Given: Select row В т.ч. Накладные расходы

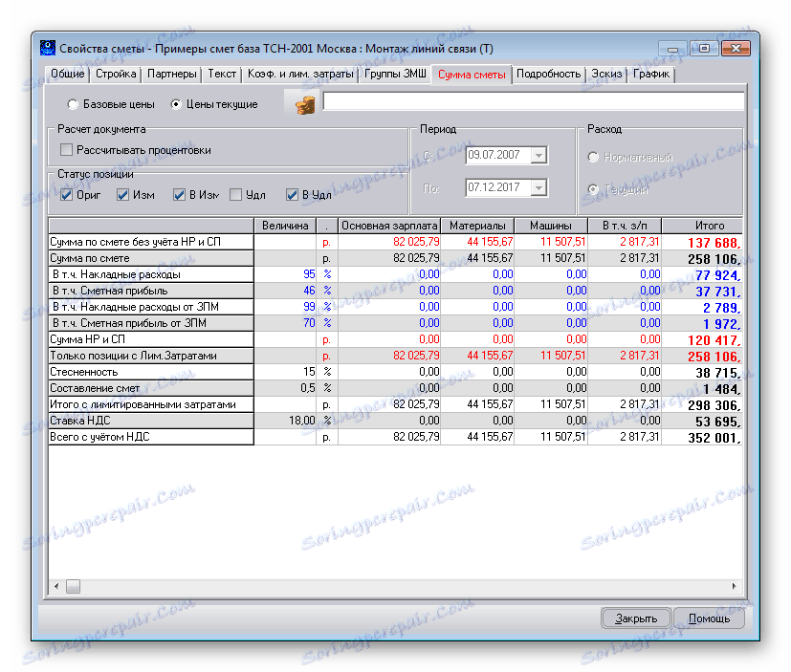Looking at the screenshot, I should pos(151,274).
